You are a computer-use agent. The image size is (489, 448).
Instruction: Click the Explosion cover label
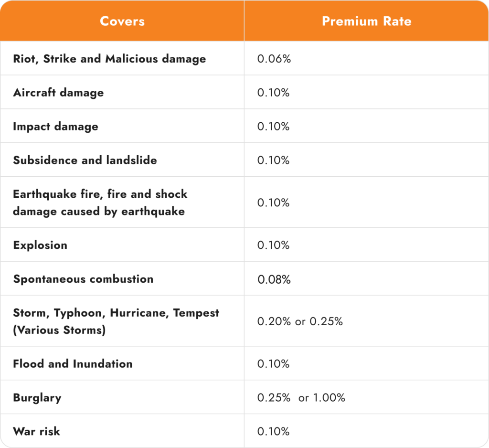coord(40,245)
